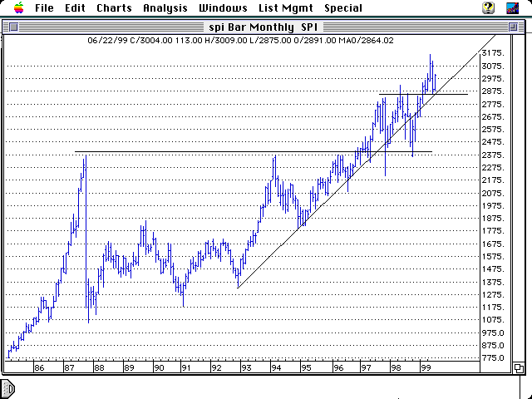
Task: Click the chart data readout line 06/22/99
Action: (x=240, y=41)
